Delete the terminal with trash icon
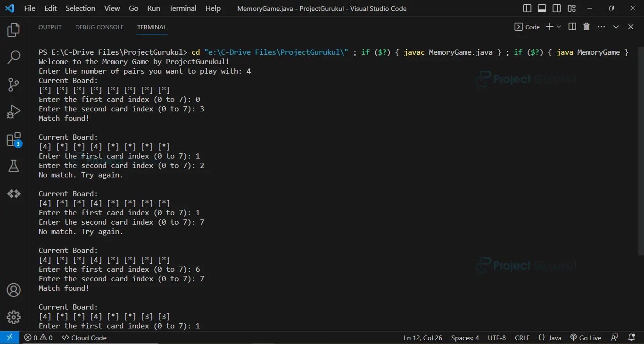This screenshot has width=644, height=344. [586, 27]
